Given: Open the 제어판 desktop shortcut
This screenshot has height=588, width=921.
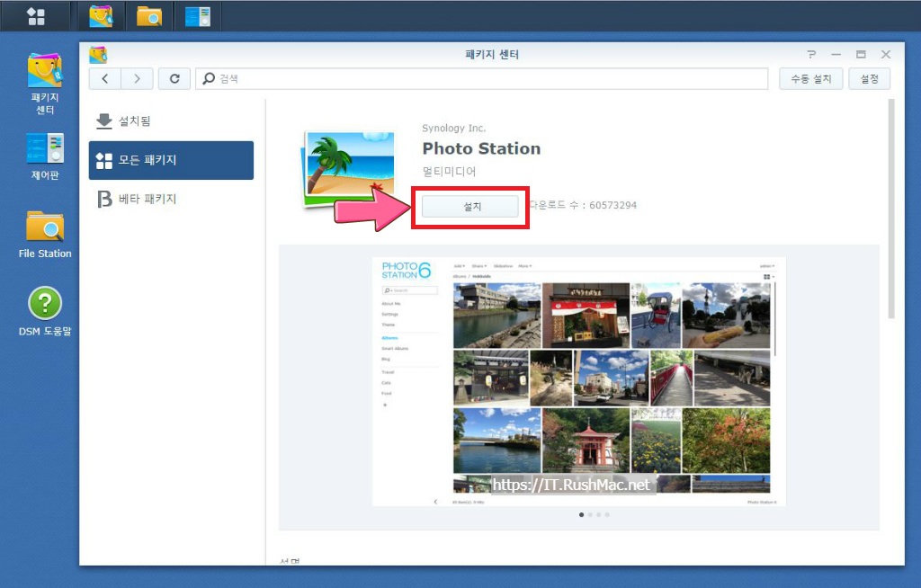Looking at the screenshot, I should click(x=45, y=156).
